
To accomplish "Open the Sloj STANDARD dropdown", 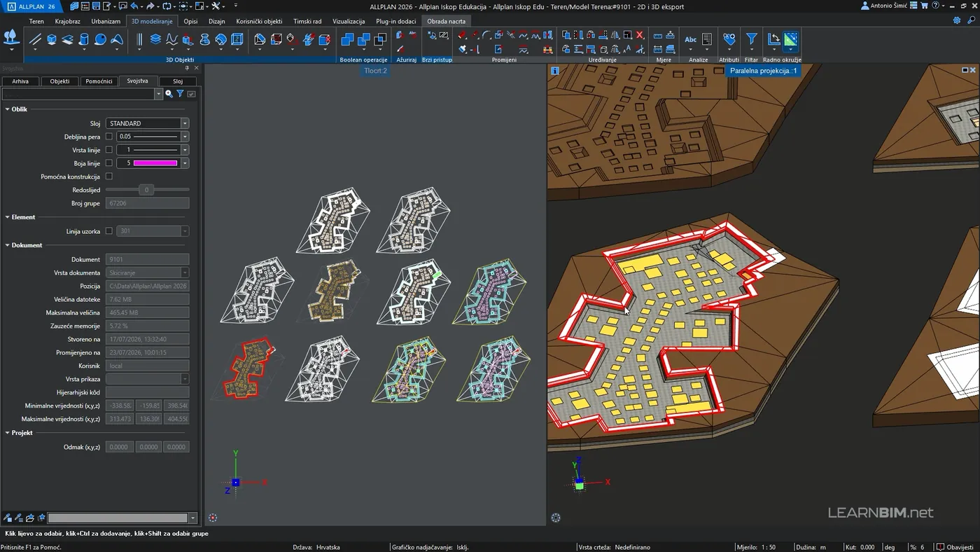I will click(x=185, y=123).
